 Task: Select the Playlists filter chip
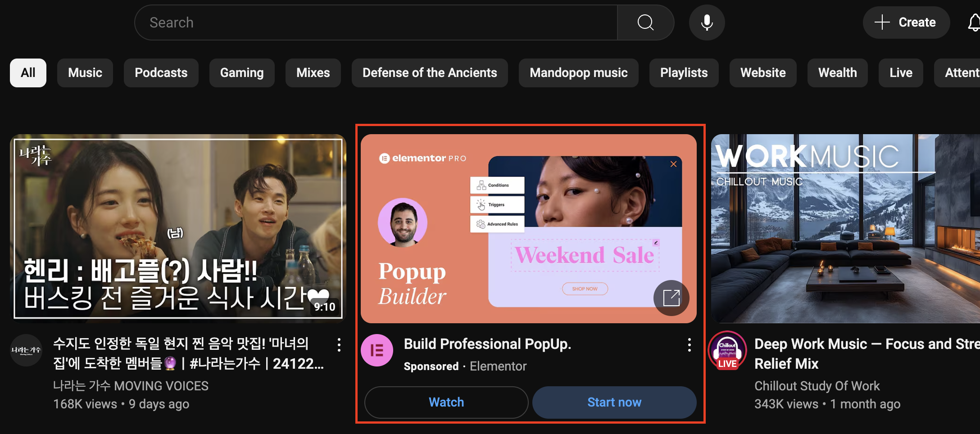[684, 73]
